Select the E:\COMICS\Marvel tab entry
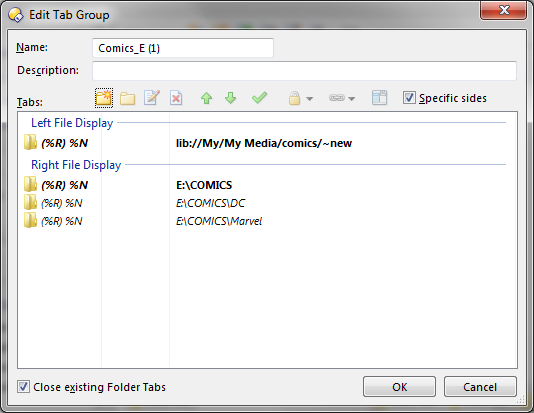The height and width of the screenshot is (413, 534). click(x=267, y=221)
